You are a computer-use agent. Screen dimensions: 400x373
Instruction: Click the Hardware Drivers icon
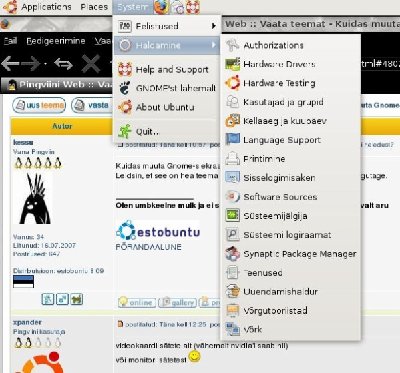point(232,64)
